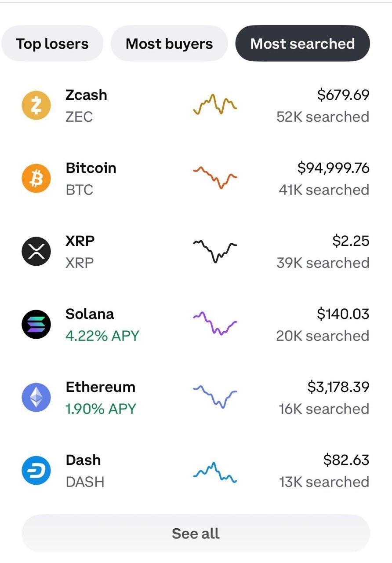Click Ethereum 1.90% APY label
This screenshot has height=563, width=392.
point(101,409)
